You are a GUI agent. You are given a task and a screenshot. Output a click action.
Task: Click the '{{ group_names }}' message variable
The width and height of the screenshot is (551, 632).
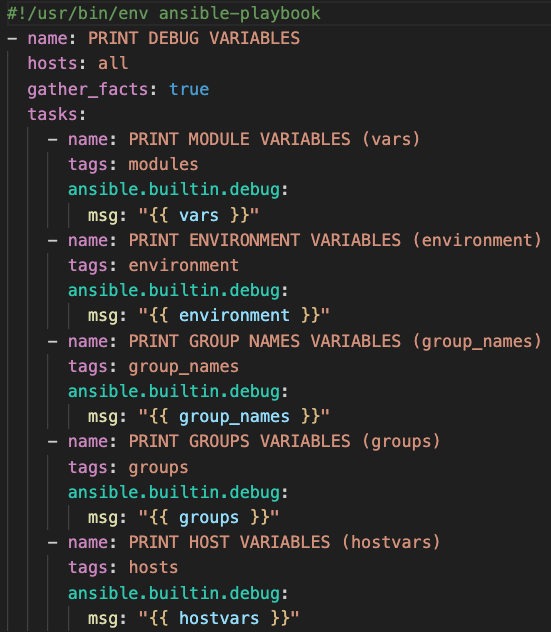(x=234, y=417)
